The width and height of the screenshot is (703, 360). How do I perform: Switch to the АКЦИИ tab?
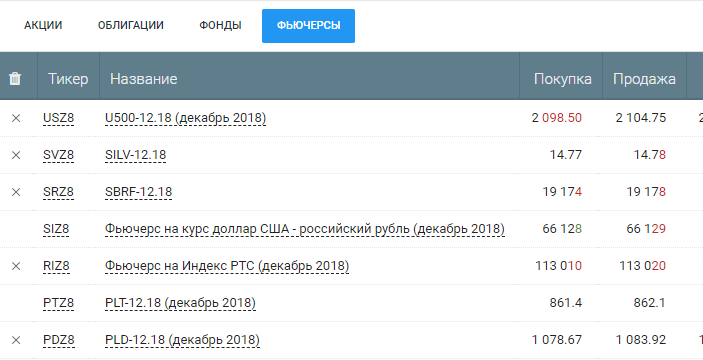pyautogui.click(x=43, y=26)
